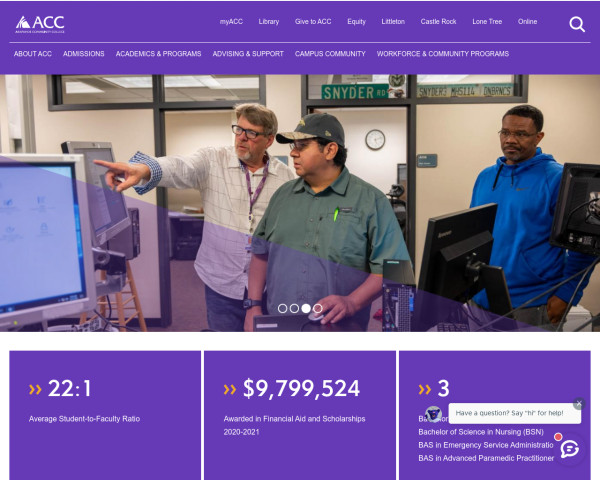Click the chatbot mascot avatar
The height and width of the screenshot is (480, 600).
434,414
